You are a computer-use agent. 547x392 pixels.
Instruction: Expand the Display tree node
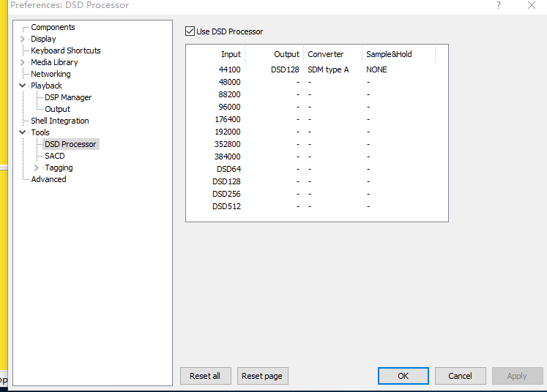coord(23,39)
